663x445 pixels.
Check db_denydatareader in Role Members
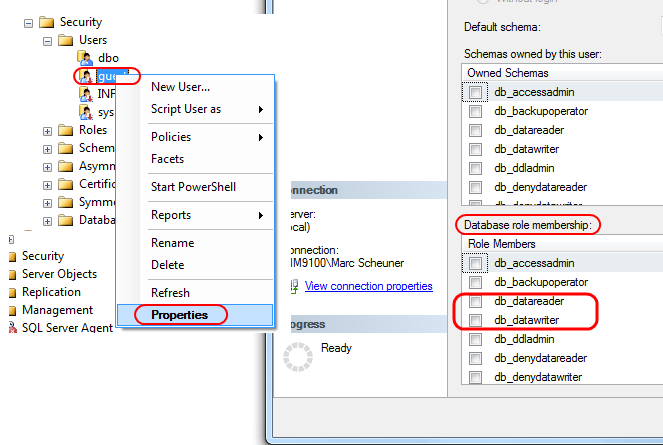[x=475, y=358]
